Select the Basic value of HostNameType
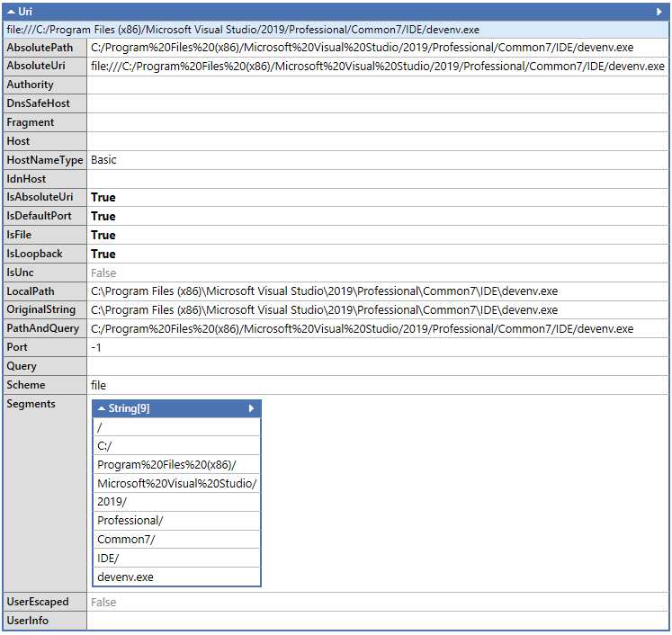This screenshot has height=635, width=672. click(103, 160)
